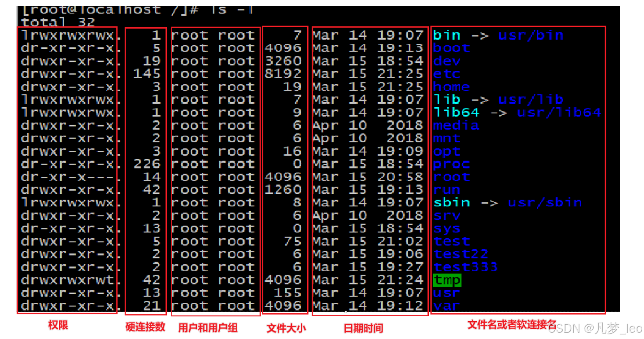Click link count '145' in etc row
Viewport: 644px width, 339px height.
point(147,74)
